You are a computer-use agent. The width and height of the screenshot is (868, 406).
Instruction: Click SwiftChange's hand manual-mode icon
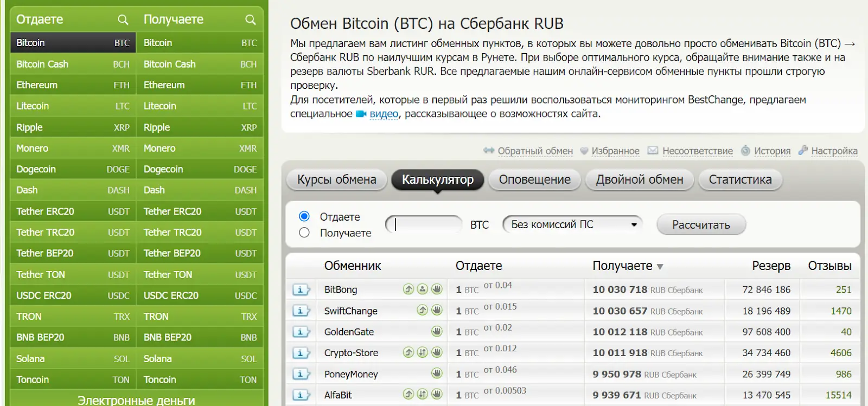(x=437, y=310)
